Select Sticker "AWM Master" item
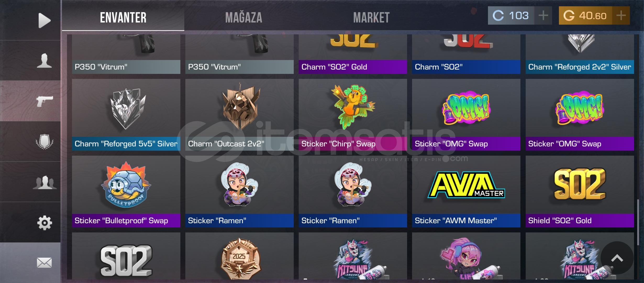 tap(466, 192)
